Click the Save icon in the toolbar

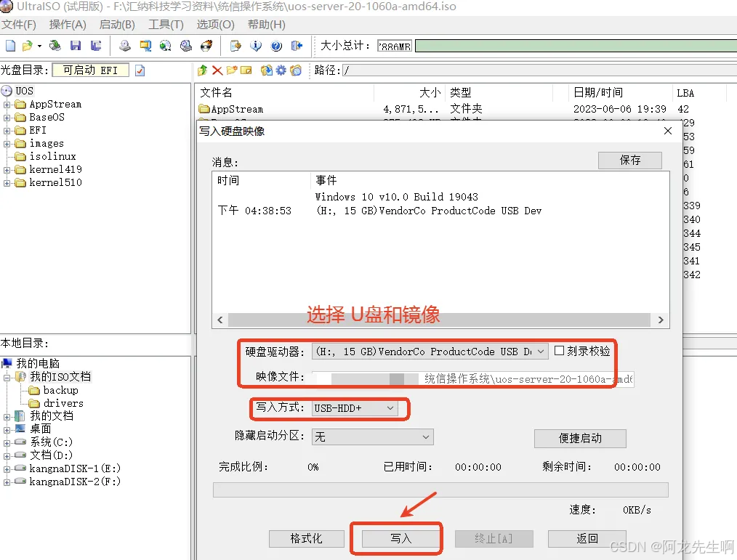(x=76, y=46)
